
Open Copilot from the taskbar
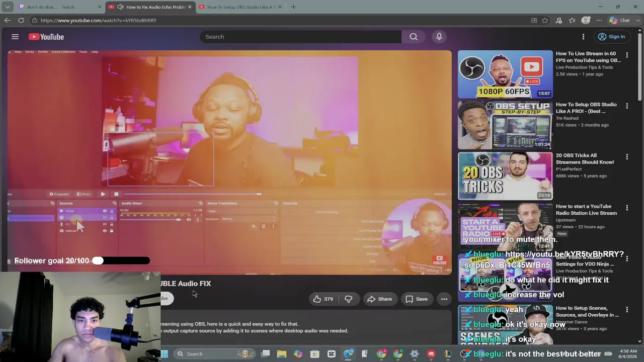[x=298, y=354]
